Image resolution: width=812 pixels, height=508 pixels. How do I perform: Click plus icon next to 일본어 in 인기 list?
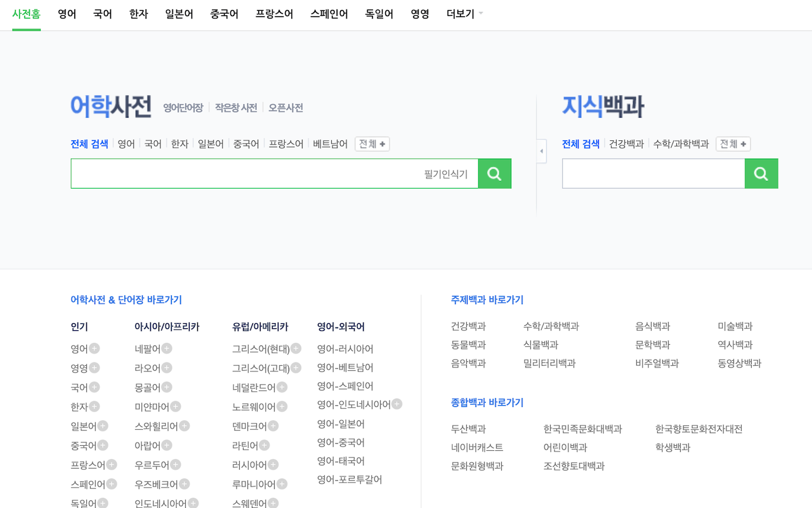point(103,425)
